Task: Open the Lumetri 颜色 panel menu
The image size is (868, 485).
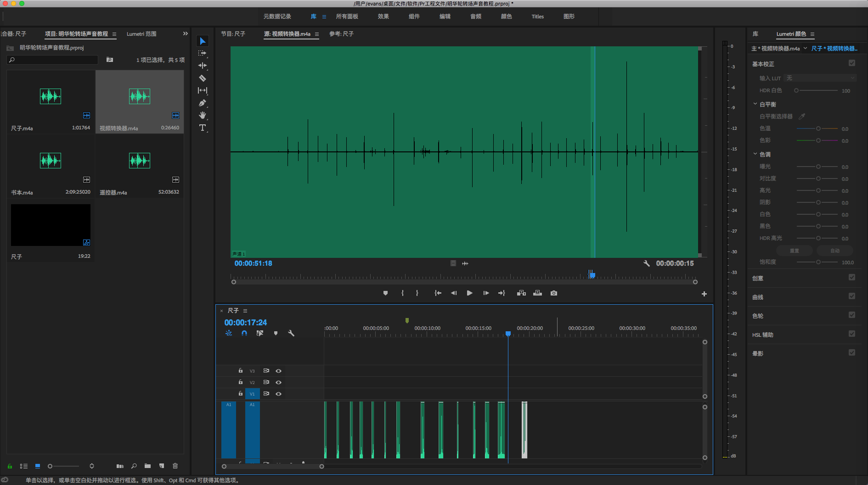Action: coord(812,34)
